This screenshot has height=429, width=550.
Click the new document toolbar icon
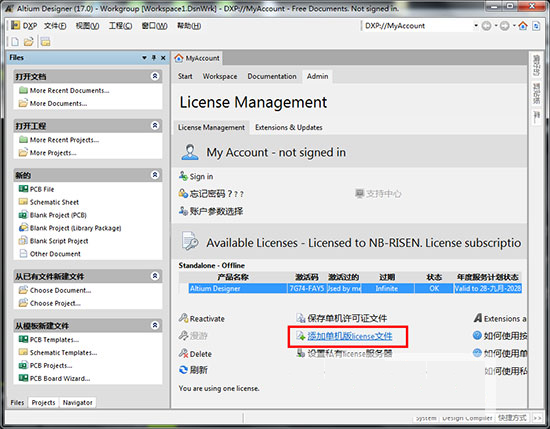(x=15, y=42)
